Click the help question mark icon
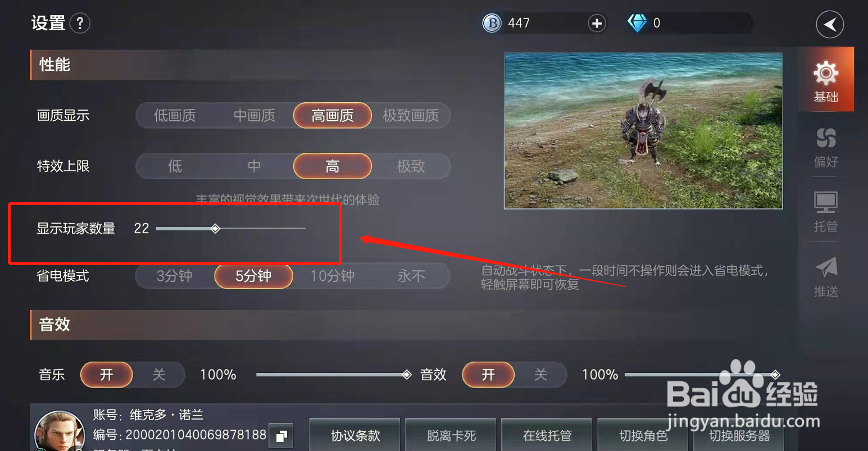The height and width of the screenshot is (451, 868). [80, 23]
